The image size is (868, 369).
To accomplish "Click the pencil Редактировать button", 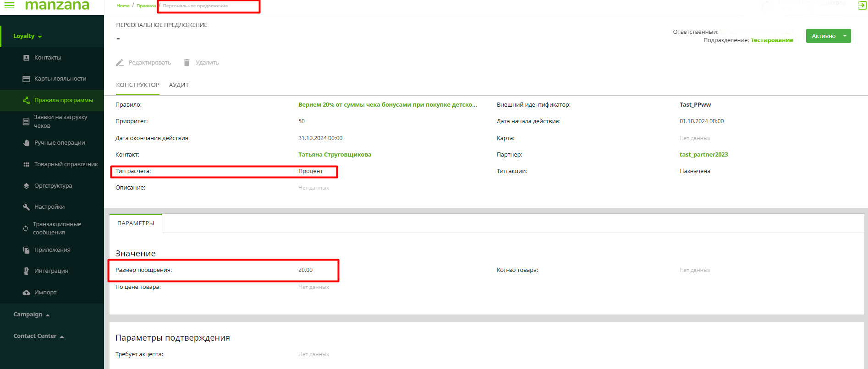I will tap(143, 63).
